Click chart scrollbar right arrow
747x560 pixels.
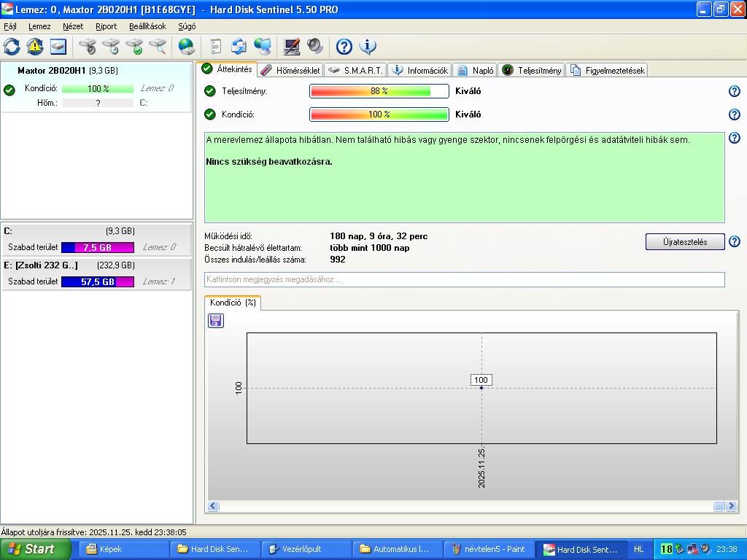pyautogui.click(x=731, y=506)
